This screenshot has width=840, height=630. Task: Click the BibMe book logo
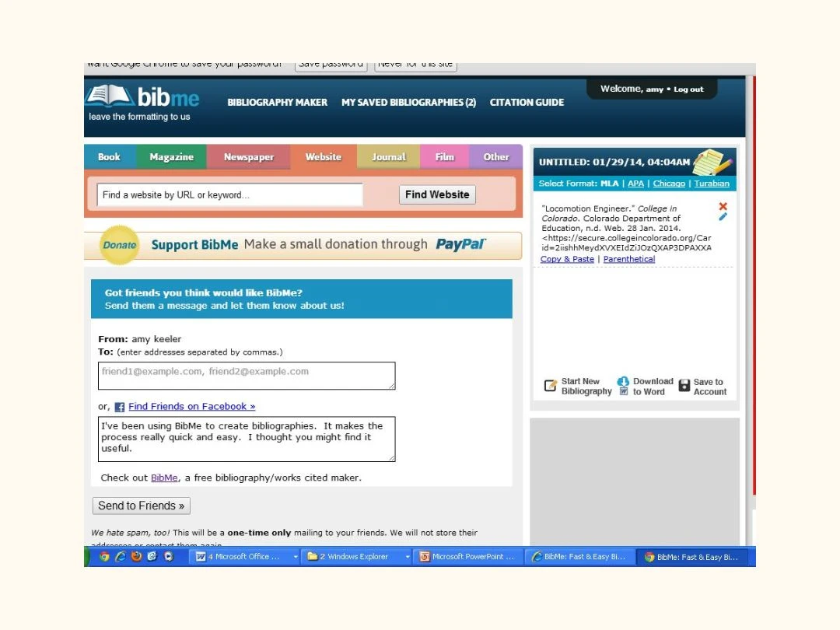point(110,96)
